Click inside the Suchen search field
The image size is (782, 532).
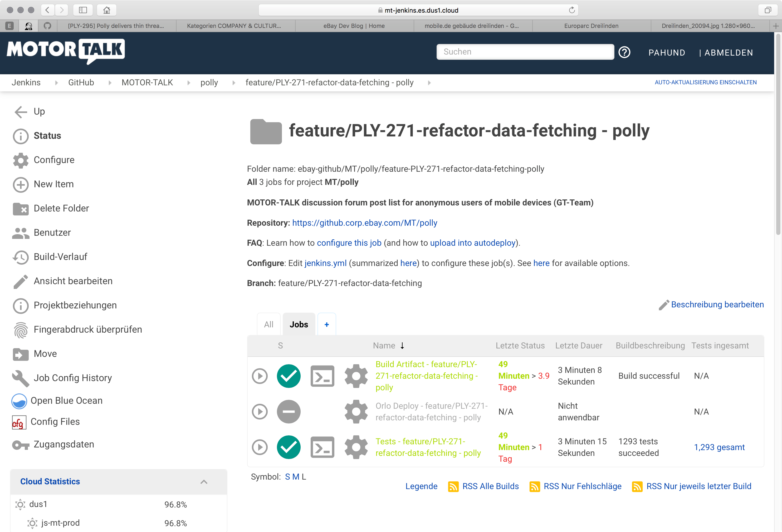coord(525,52)
